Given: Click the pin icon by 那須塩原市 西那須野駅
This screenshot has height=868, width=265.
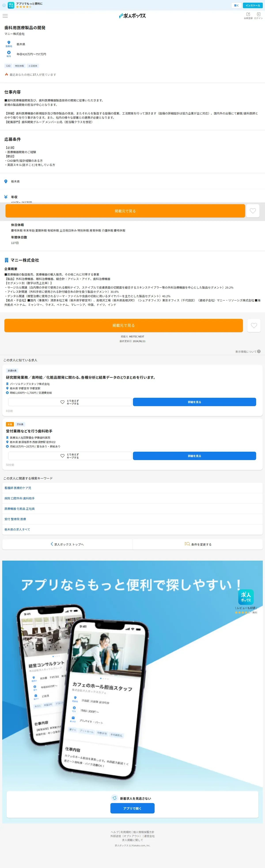Looking at the screenshot, I should pyautogui.click(x=7, y=442).
